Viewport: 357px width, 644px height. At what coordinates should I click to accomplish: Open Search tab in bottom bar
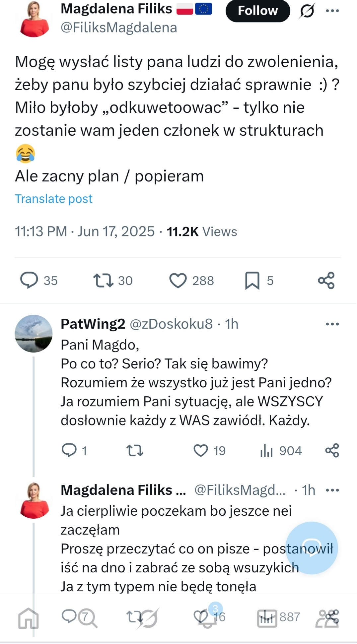pos(88,619)
